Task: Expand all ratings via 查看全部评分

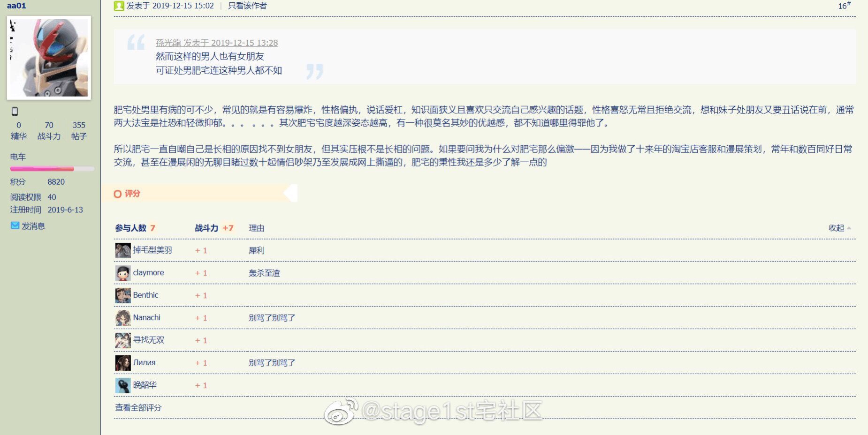Action: pyautogui.click(x=138, y=408)
